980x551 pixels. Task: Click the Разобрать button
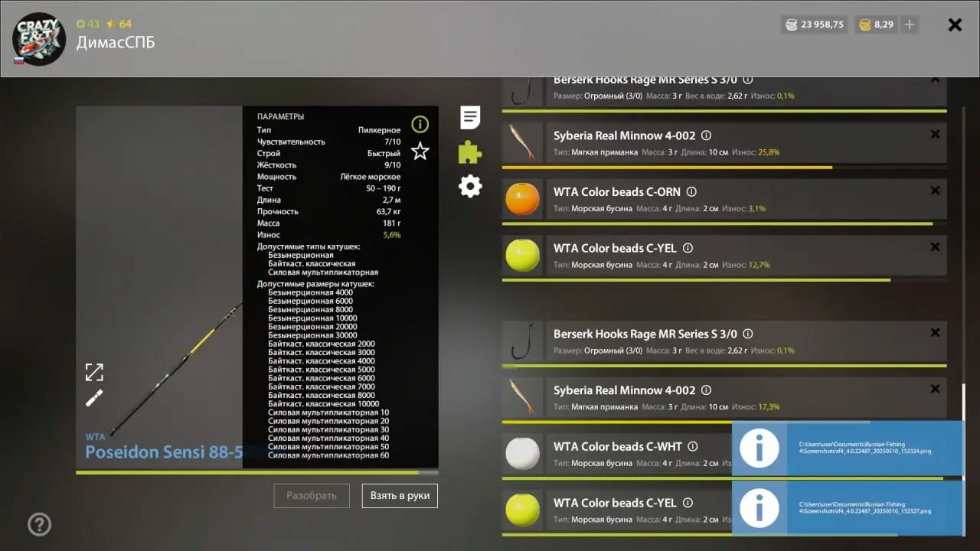tap(312, 495)
